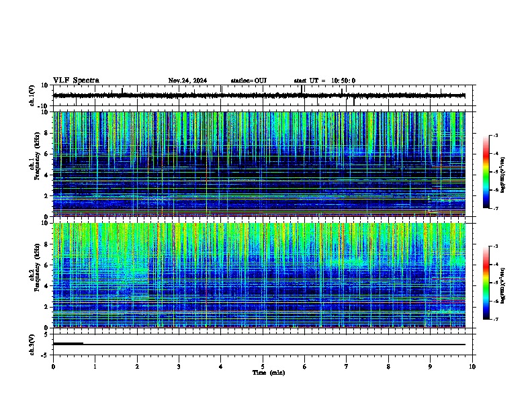Click the ch.3(V) axis label
This screenshot has height=411, width=532.
point(32,345)
